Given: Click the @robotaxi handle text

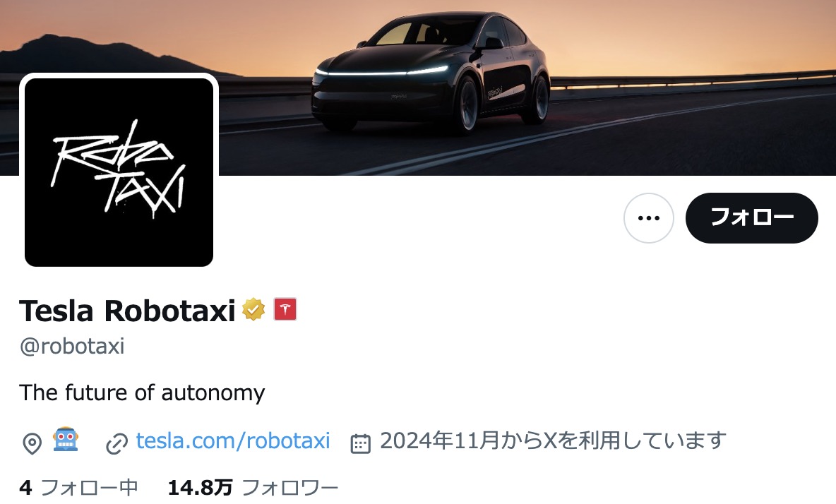Looking at the screenshot, I should click(72, 347).
